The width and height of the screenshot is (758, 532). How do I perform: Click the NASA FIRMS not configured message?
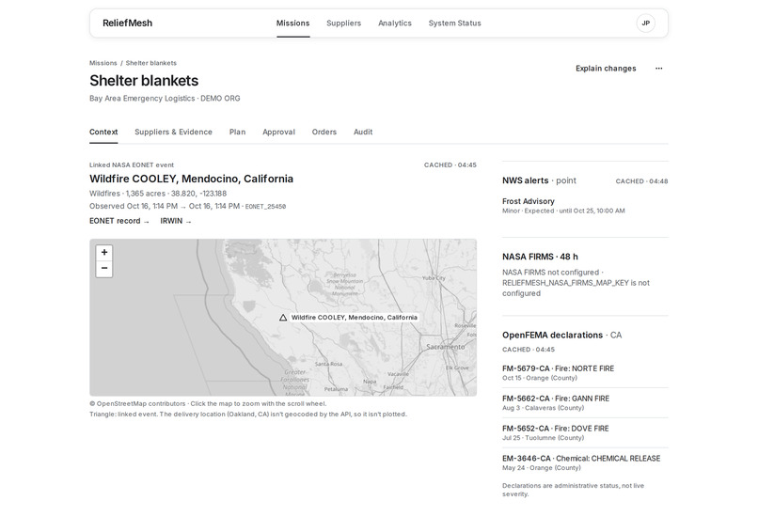[576, 283]
